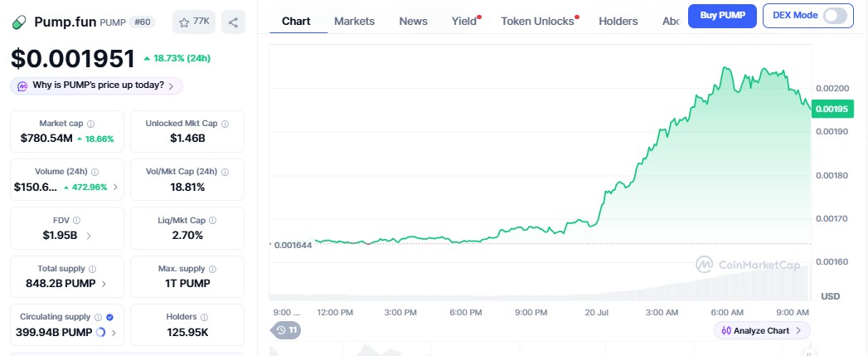Select the Chart tab

tap(296, 21)
